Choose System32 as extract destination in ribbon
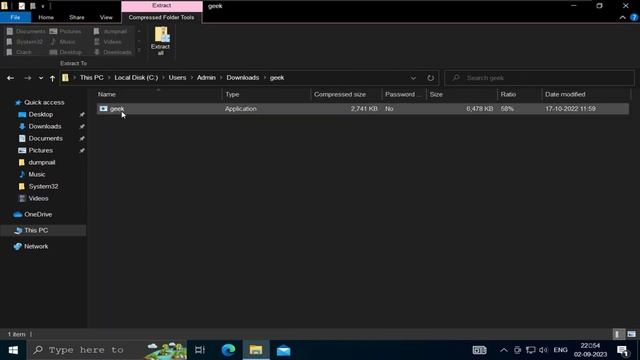This screenshot has width=640, height=360. pyautogui.click(x=24, y=42)
